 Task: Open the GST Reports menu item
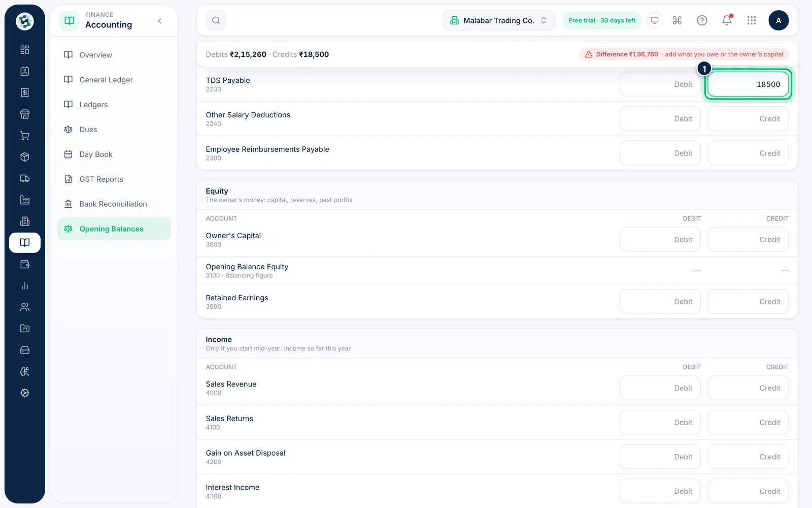114,179
